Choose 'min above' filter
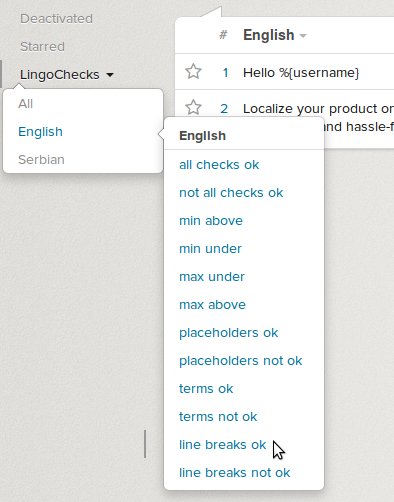 pos(211,221)
